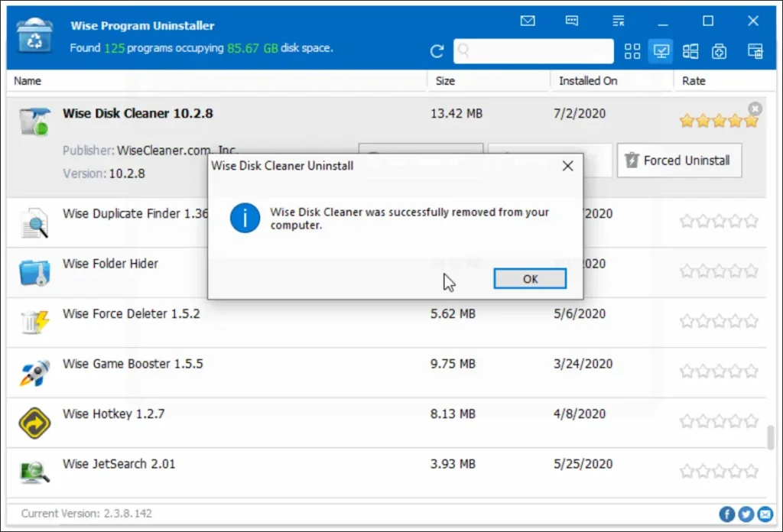Select the Desktop Apps monitor icon
Viewport: 783px width, 532px height.
661,51
